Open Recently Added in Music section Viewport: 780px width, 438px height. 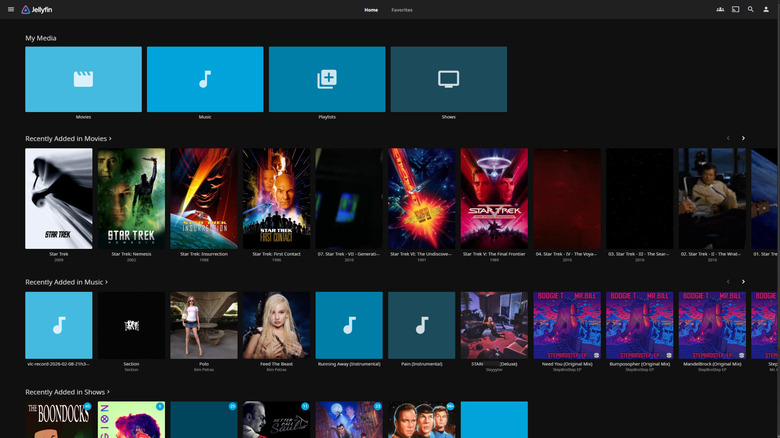(67, 282)
